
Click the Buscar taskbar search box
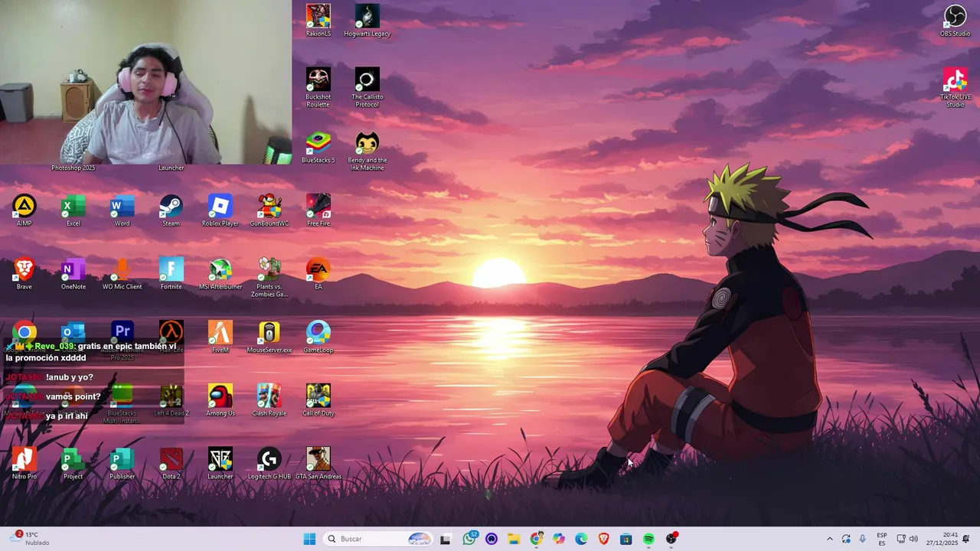379,539
